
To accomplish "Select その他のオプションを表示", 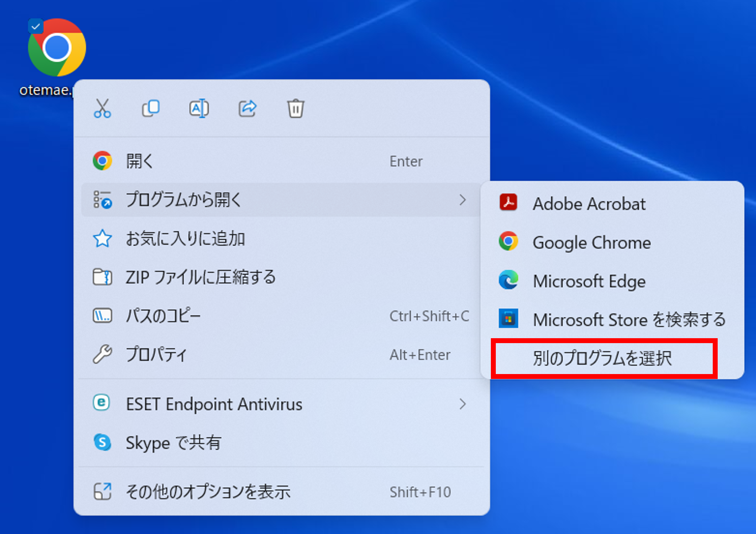I will pos(281,492).
